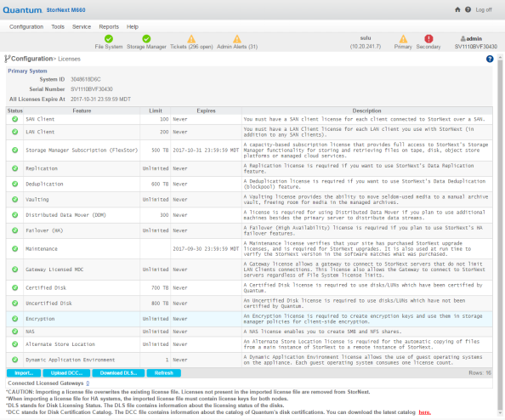Click the '700 TB' Certified Disk limit
Screen dimensions: 505x420
pyautogui.click(x=160, y=287)
